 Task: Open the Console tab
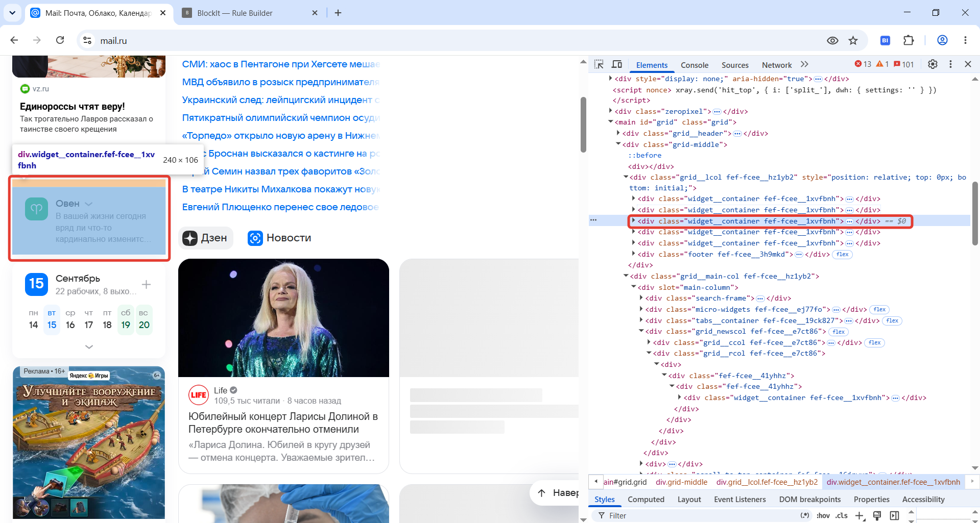pyautogui.click(x=695, y=65)
